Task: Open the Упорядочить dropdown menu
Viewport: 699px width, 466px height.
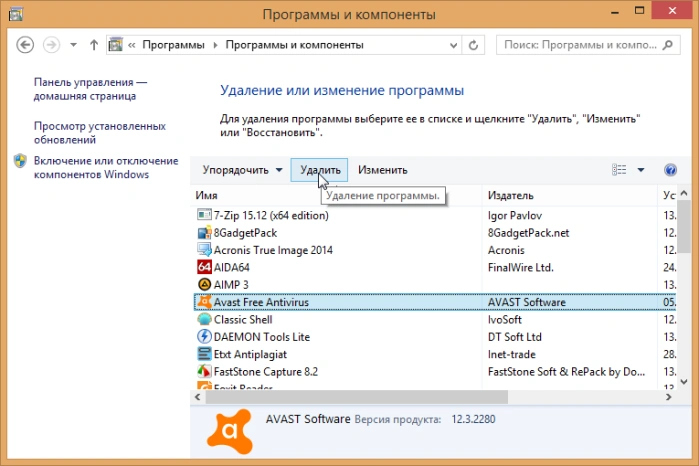Action: 242,170
